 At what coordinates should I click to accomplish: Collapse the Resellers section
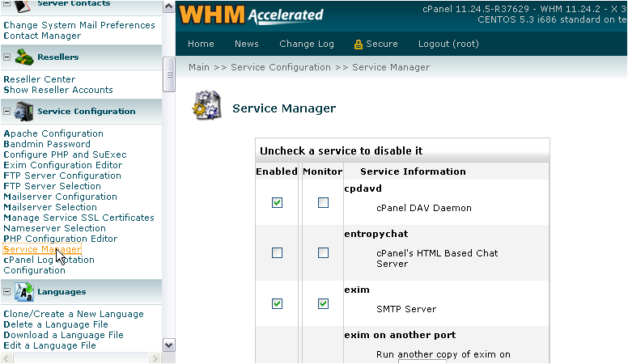(6, 57)
